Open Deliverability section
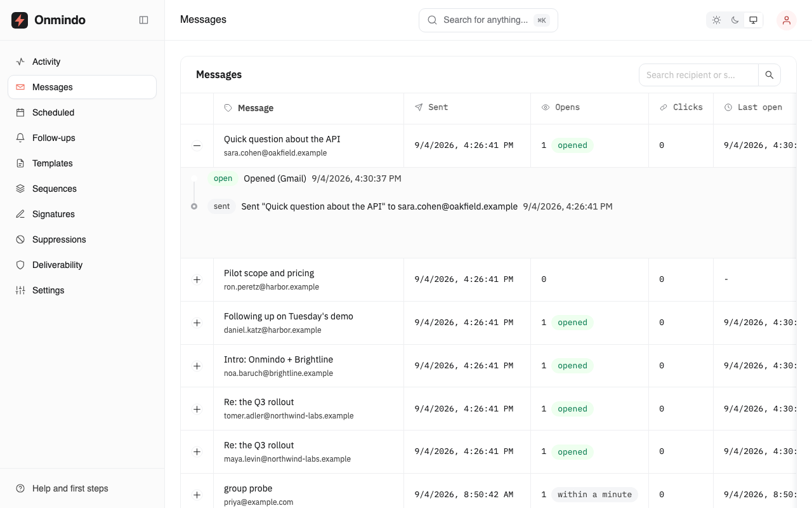The image size is (812, 508). [82, 265]
